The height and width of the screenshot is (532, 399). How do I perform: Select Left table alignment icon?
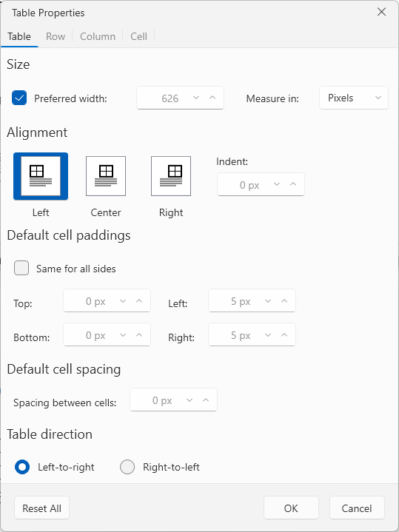41,176
